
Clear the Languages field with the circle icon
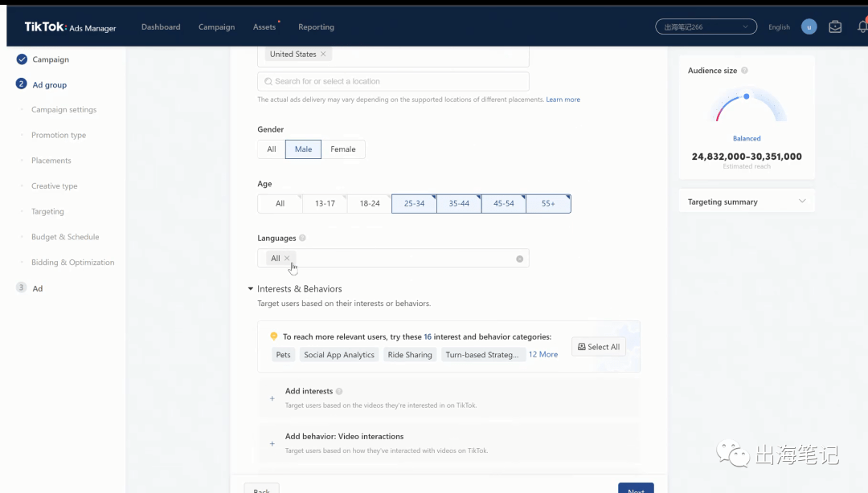pyautogui.click(x=519, y=259)
